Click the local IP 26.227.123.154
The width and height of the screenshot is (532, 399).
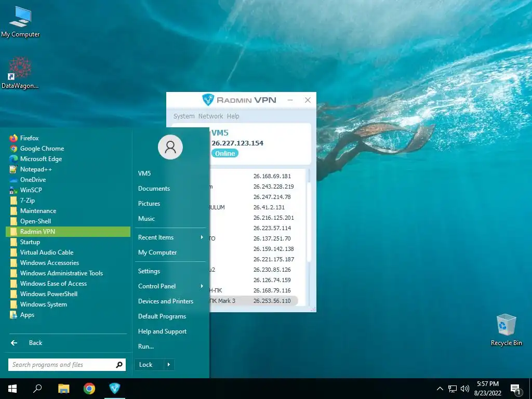pos(237,143)
